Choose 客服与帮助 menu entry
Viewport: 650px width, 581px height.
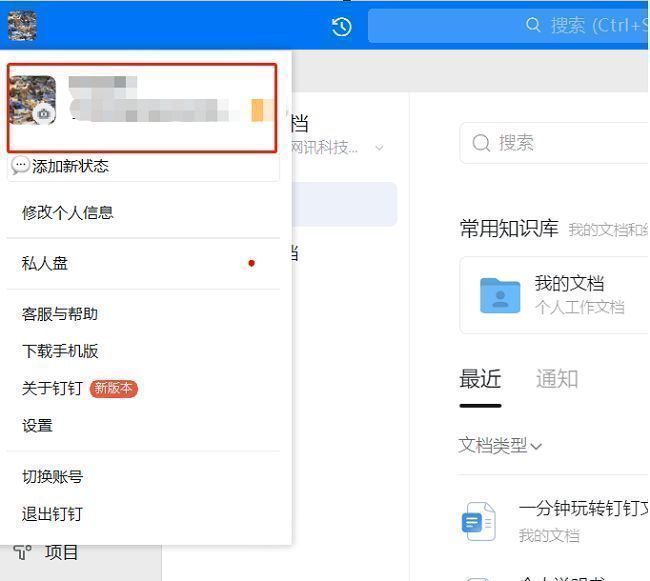60,314
